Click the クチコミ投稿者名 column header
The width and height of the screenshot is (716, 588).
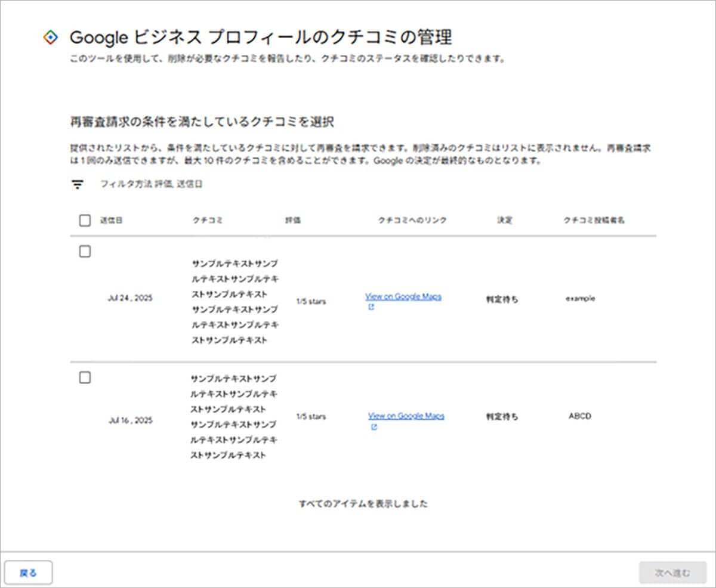(594, 221)
